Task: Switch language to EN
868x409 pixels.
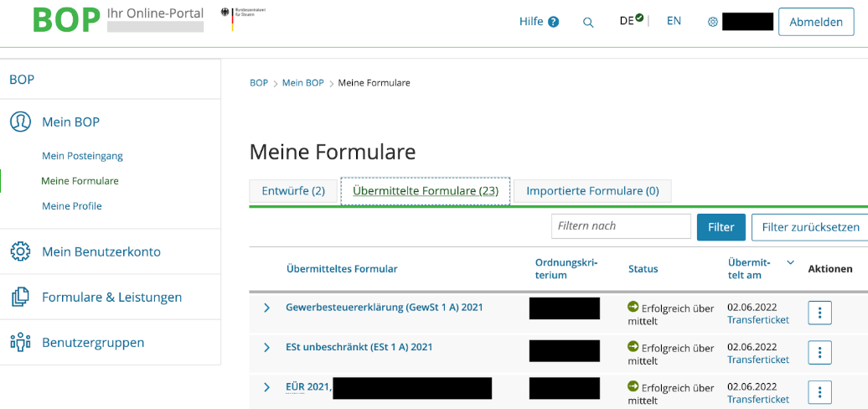Action: coord(674,21)
